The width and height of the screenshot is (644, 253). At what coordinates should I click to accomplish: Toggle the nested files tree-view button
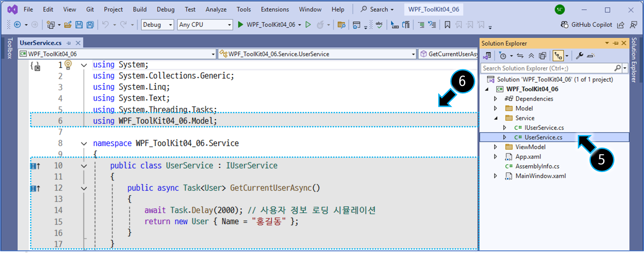558,56
